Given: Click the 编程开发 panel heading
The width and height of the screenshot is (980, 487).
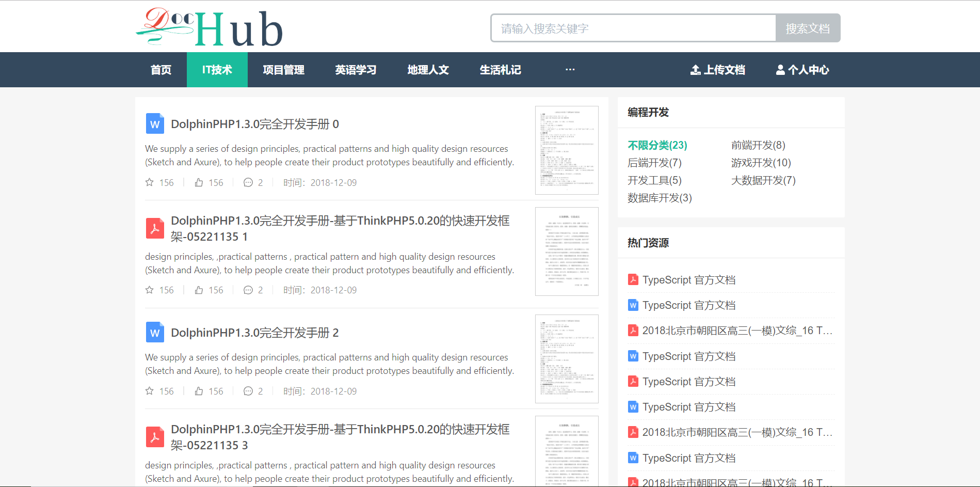Looking at the screenshot, I should [648, 112].
